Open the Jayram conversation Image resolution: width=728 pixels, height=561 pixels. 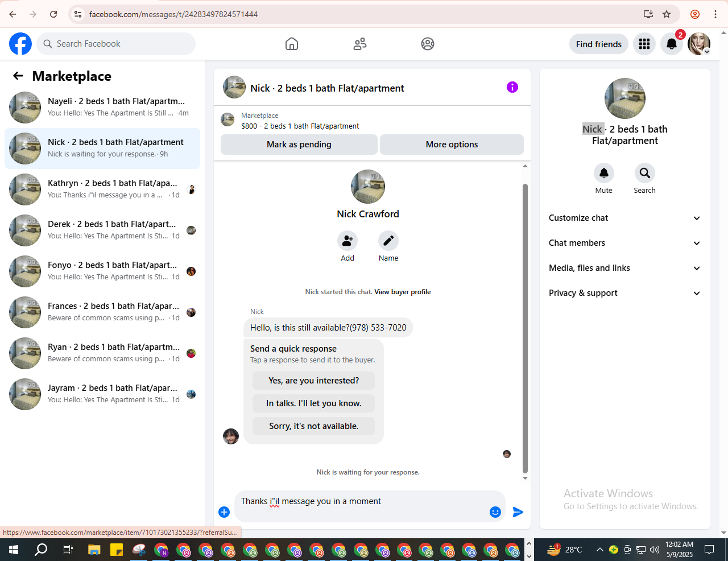pyautogui.click(x=102, y=394)
